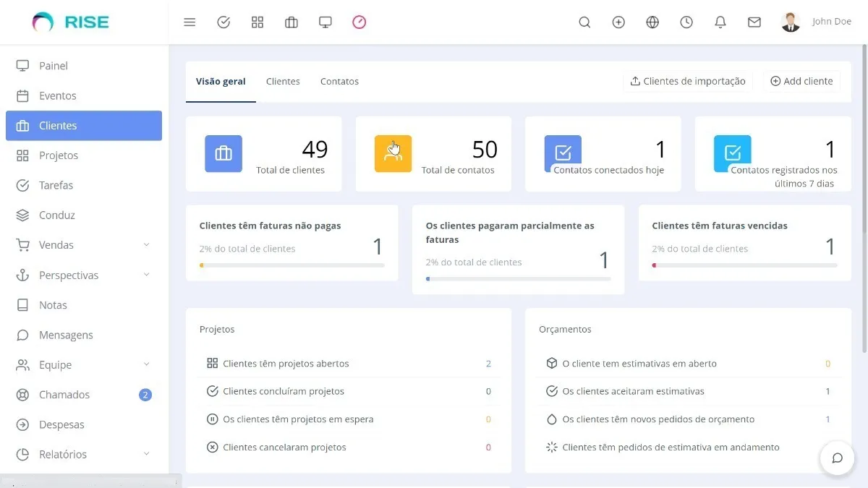
Task: Open the John Doe user menu
Action: click(x=817, y=22)
